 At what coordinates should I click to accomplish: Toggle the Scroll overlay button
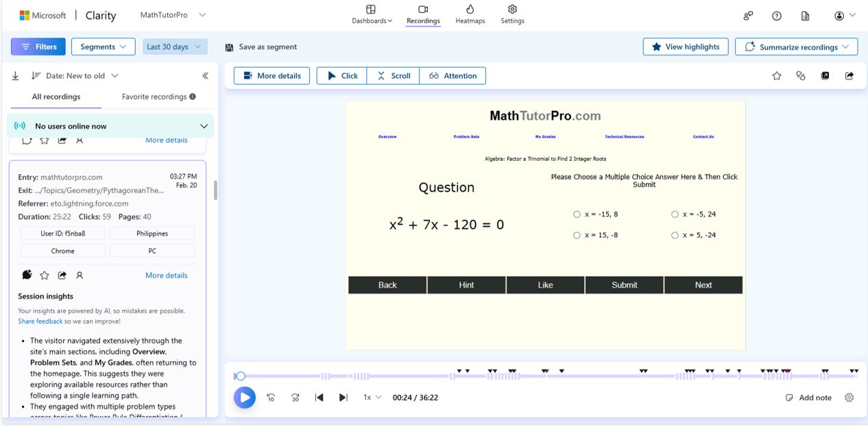(394, 76)
